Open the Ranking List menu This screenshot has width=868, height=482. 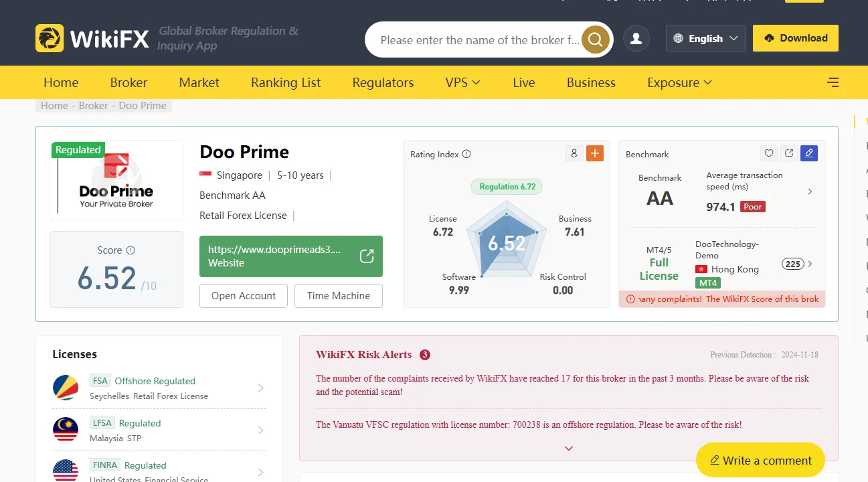(x=286, y=83)
